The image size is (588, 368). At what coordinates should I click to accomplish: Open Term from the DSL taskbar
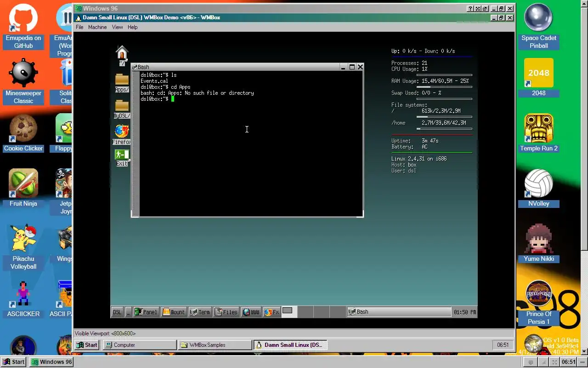click(x=200, y=312)
